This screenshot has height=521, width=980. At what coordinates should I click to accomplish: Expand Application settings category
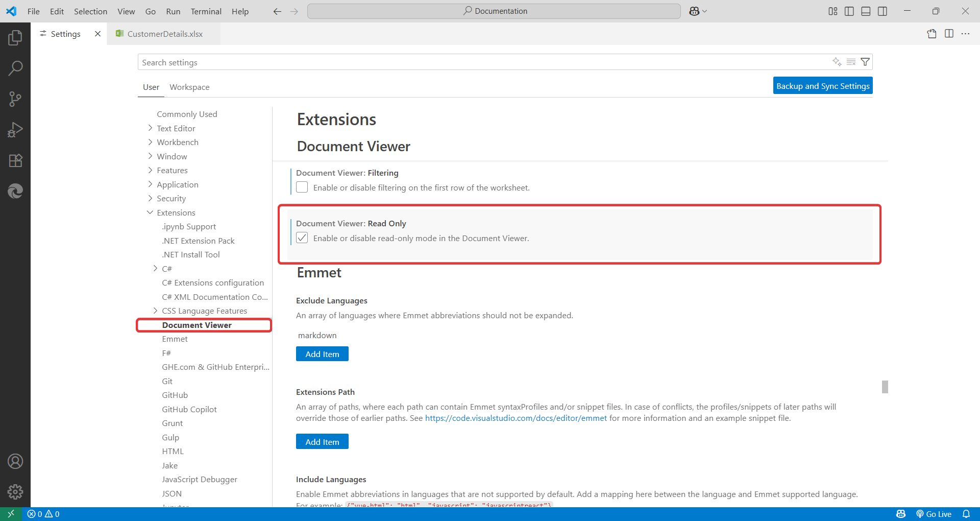pos(150,184)
